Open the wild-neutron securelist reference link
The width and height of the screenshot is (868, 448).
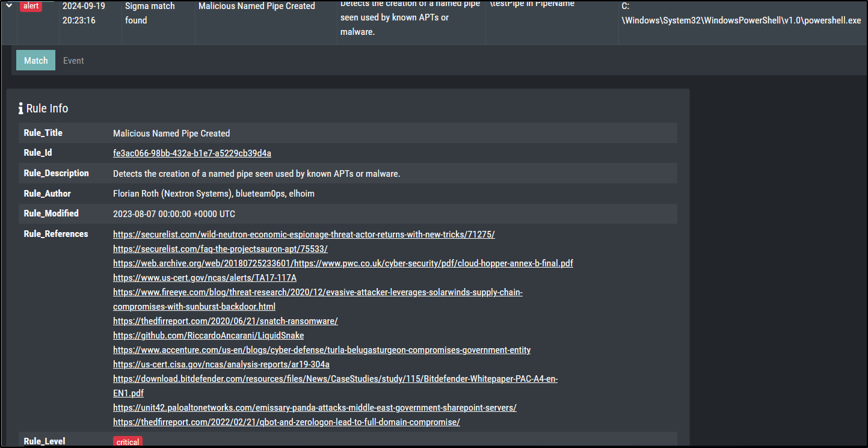click(x=304, y=234)
